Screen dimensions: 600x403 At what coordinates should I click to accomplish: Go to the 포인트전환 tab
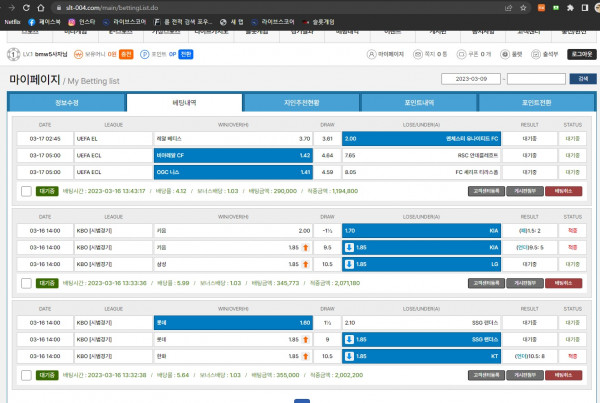534,102
